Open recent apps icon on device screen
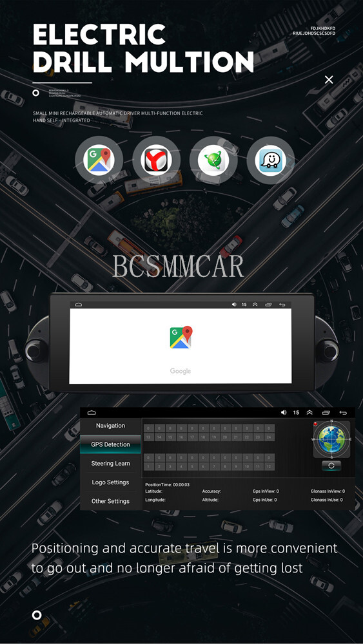This screenshot has width=363, height=644. pos(268,305)
